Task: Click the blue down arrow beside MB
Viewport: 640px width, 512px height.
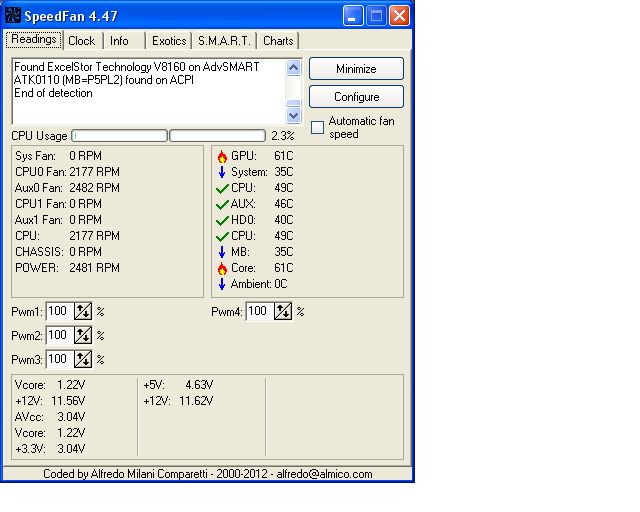Action: (222, 252)
